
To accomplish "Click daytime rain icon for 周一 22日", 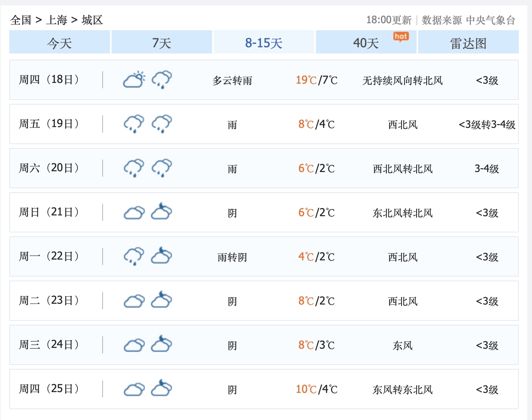I will coord(134,256).
